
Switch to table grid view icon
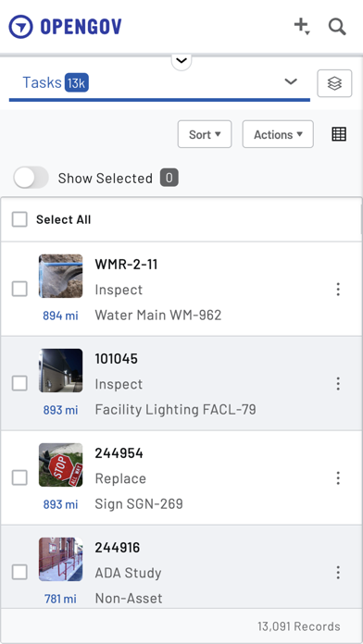coord(339,134)
